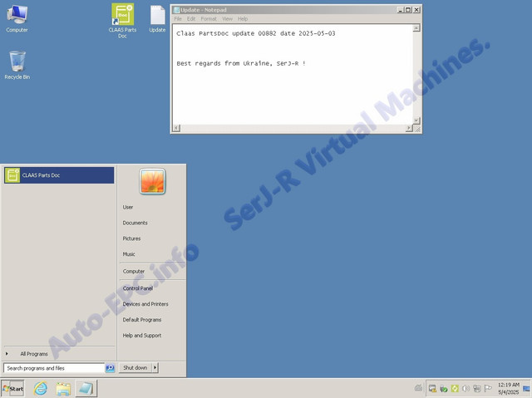Close the Update Notepad window
Viewport: 532px width, 398px height.
[x=416, y=10]
